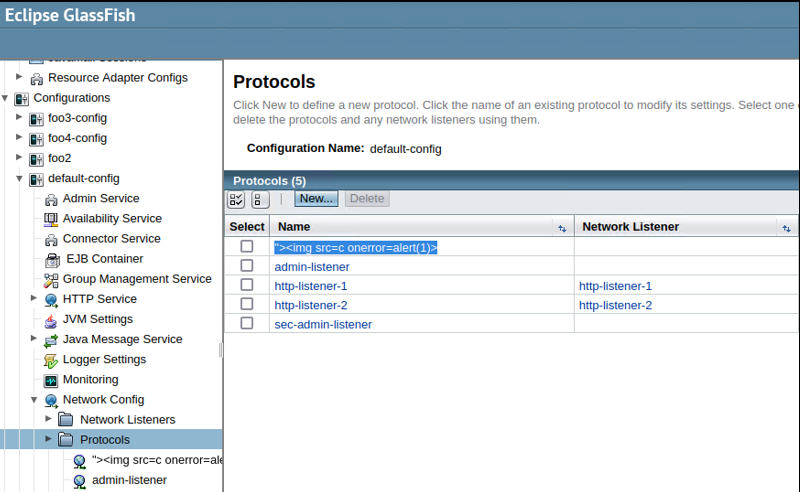Screen dimensions: 800x492
Task: Open http-listener-2 in Network Listener column
Action: [x=615, y=306]
